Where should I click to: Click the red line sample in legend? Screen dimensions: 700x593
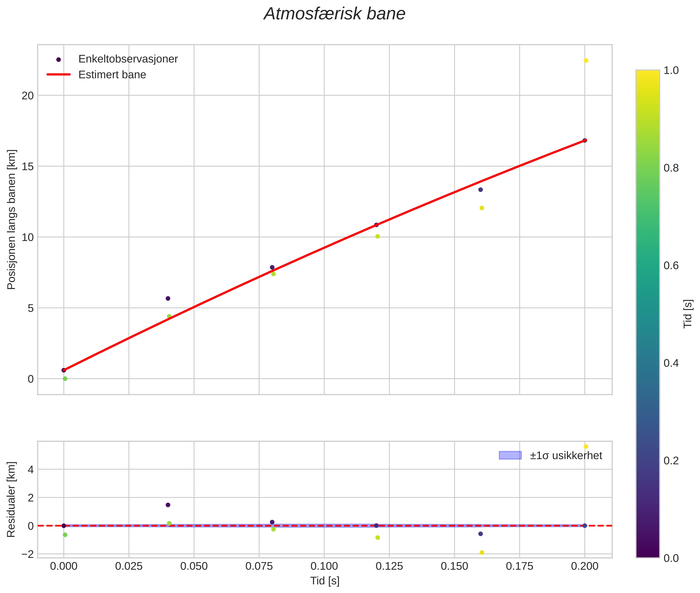pos(59,75)
